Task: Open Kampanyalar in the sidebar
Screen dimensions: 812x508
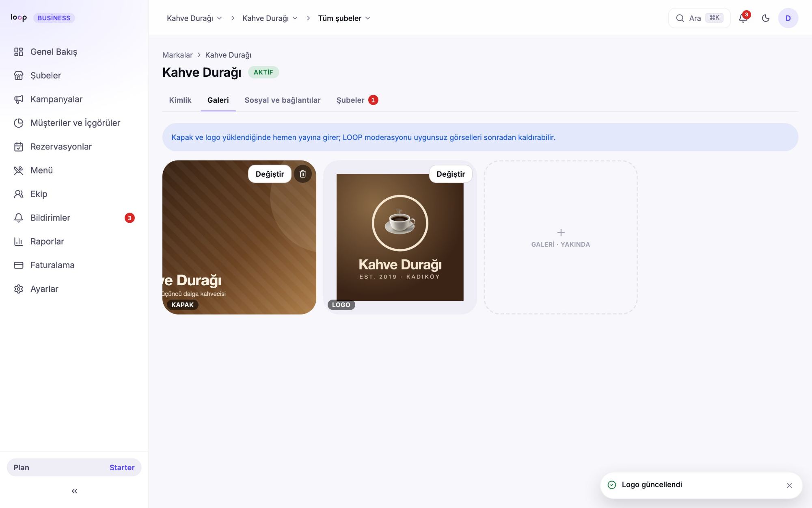Action: coord(74,100)
